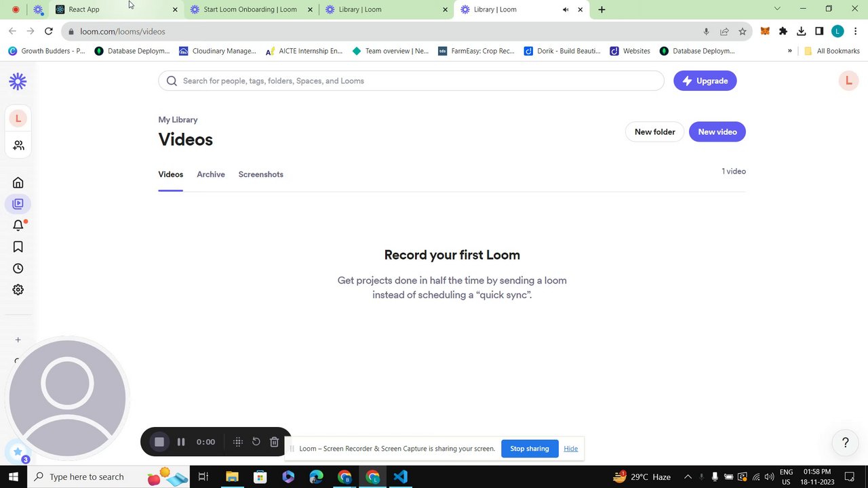
Task: Open Microsoft Edge from taskbar
Action: 316,476
